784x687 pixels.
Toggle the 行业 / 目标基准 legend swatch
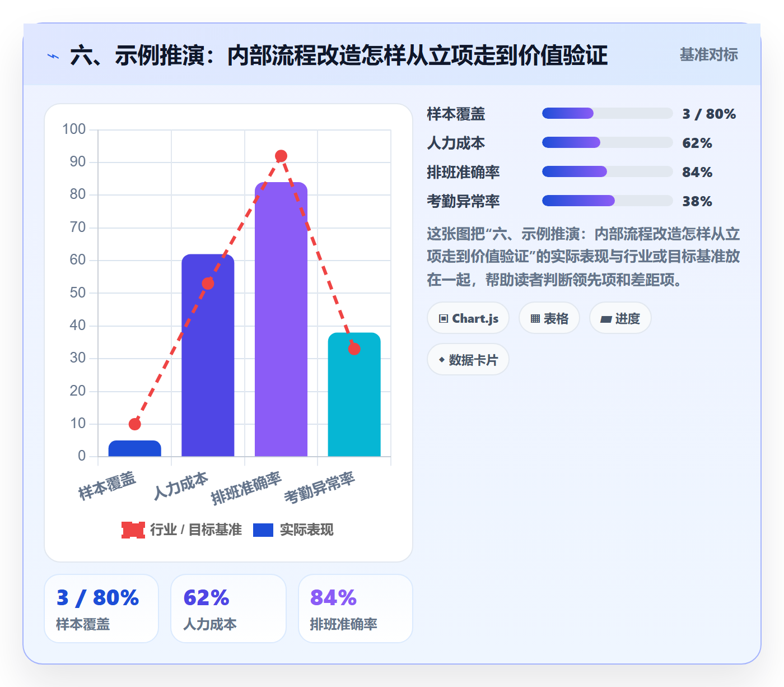[x=133, y=530]
